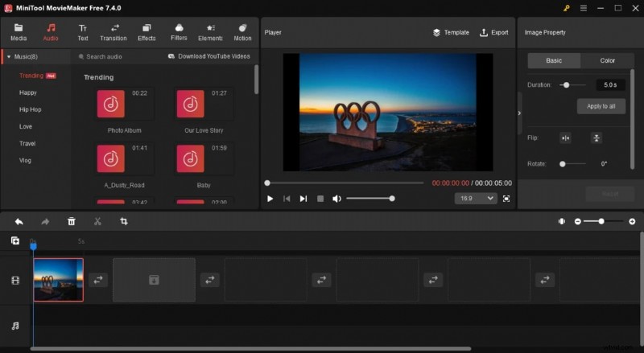644x353 pixels.
Task: Open the Text tab
Action: [x=83, y=32]
